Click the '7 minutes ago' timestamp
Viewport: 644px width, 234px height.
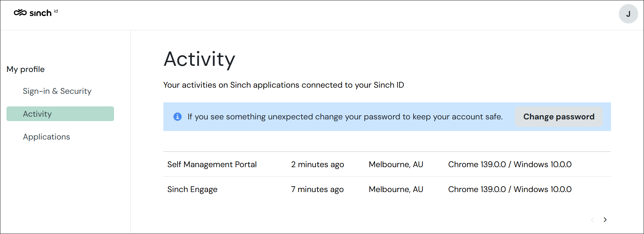click(317, 189)
